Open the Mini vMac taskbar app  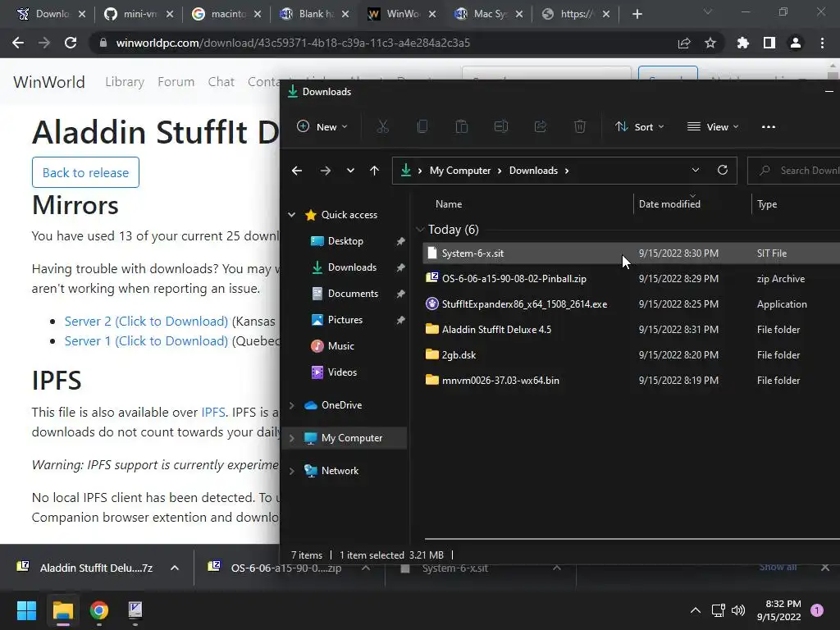135,610
